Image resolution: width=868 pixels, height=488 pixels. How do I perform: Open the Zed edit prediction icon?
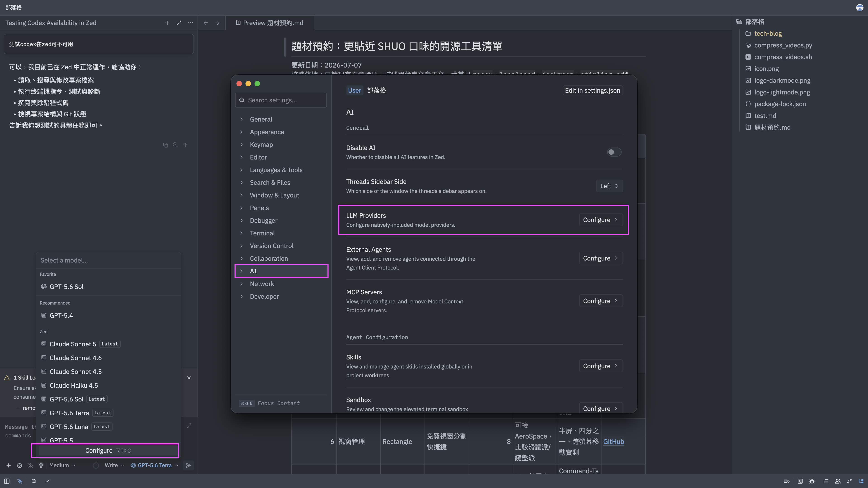(786, 481)
